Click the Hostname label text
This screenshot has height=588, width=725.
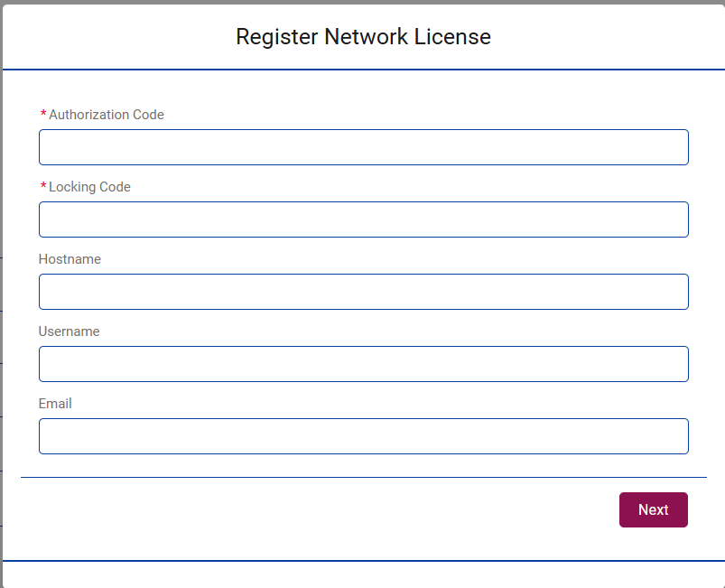[x=70, y=258]
